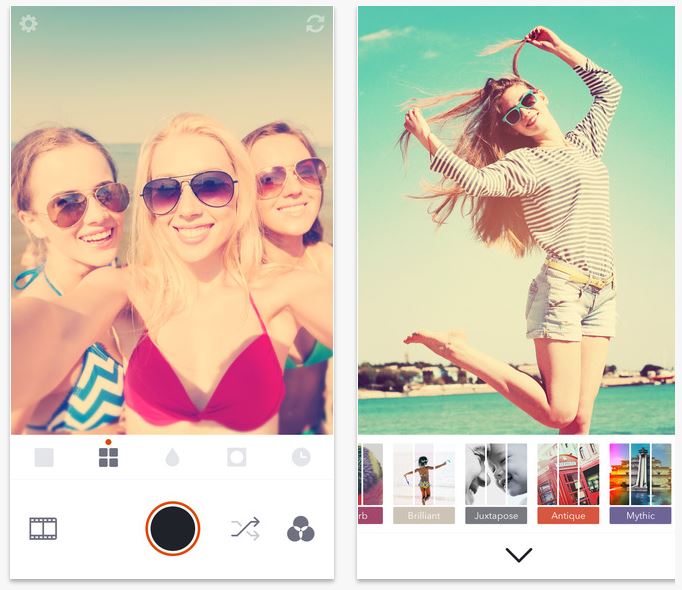Pick the Juxtapose black-and-white filter thumbnail
This screenshot has width=682, height=590.
[496, 474]
